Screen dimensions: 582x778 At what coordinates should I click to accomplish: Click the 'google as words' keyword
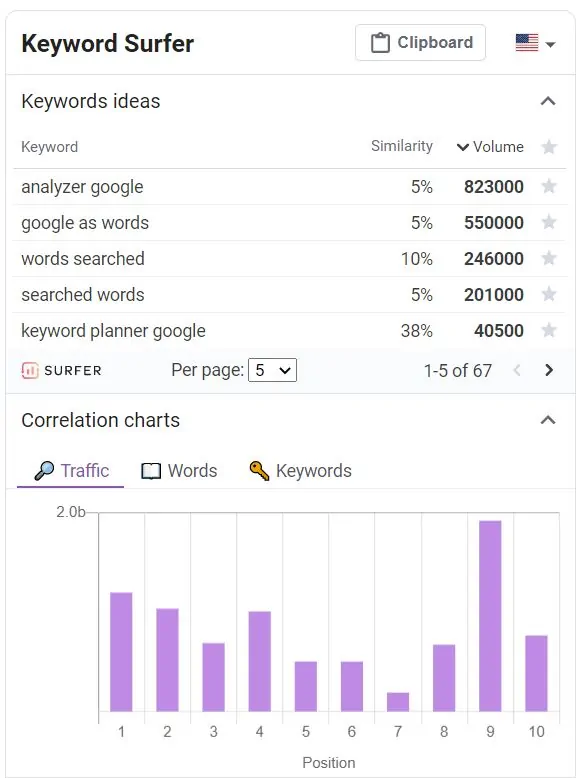(85, 223)
